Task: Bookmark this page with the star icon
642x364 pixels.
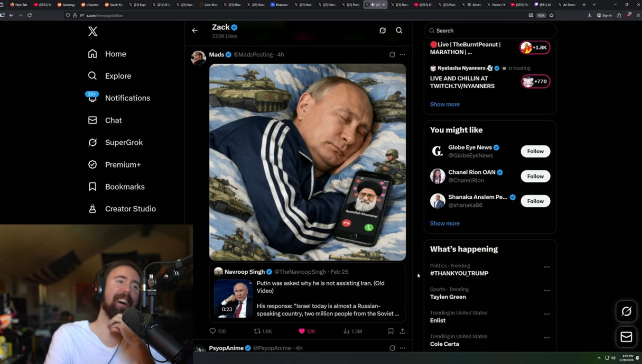Action: 551,15
